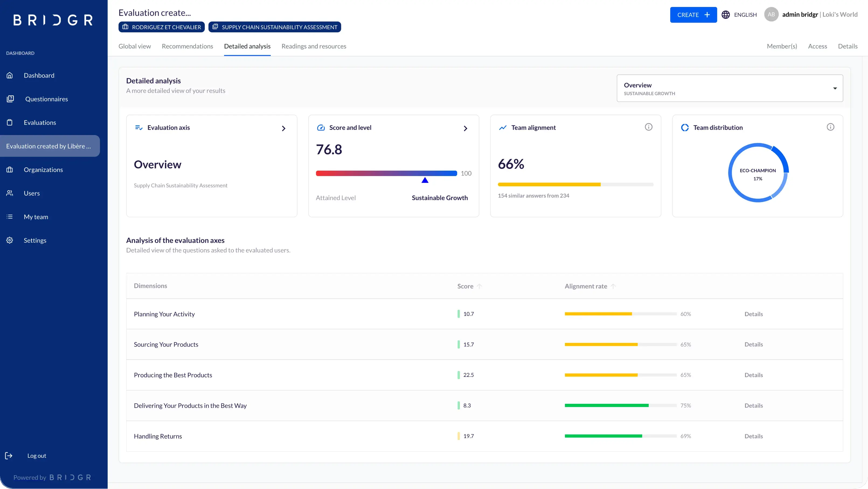Screen dimensions: 868x489
Task: Click the Log out arrow icon
Action: [x=9, y=456]
